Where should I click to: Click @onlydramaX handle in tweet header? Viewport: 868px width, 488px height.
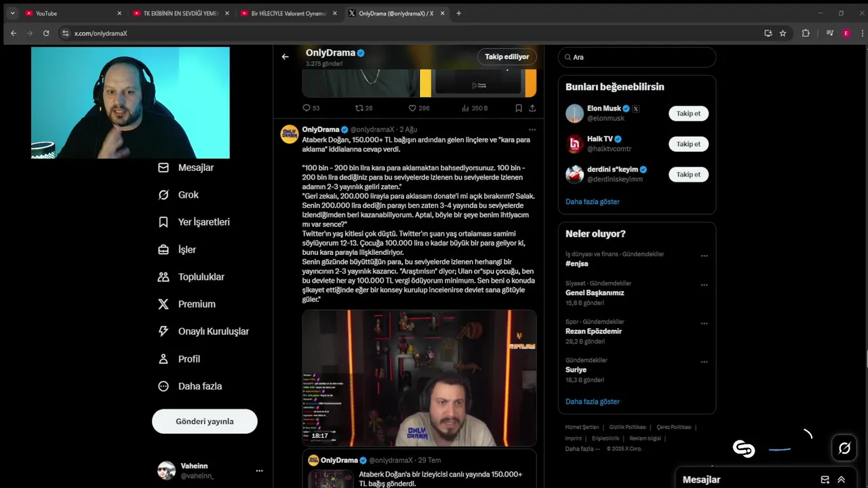click(372, 129)
